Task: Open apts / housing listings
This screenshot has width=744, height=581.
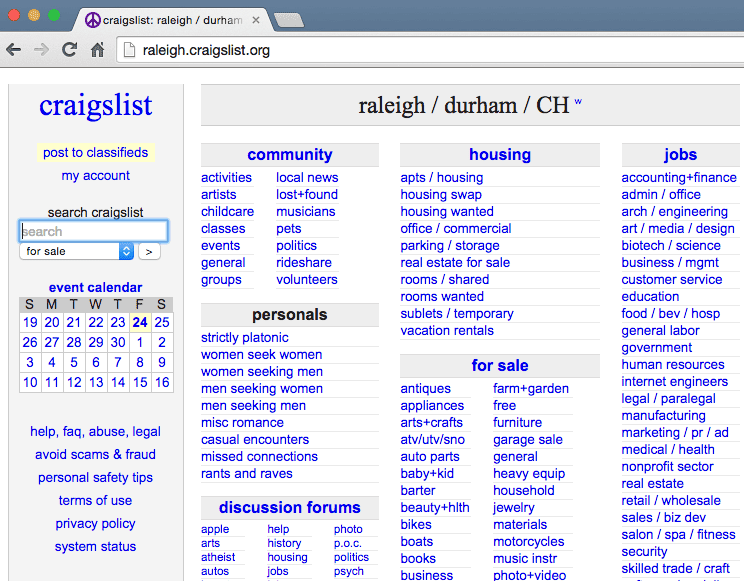Action: pos(441,178)
